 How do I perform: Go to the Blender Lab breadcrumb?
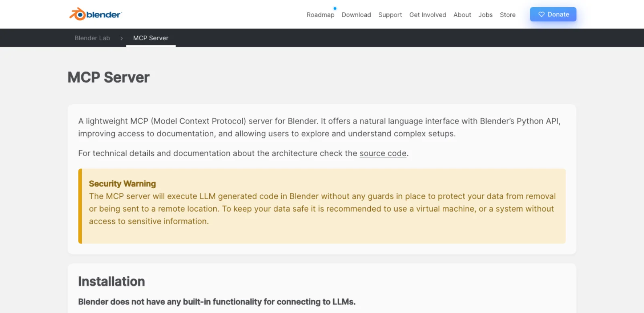pos(92,38)
